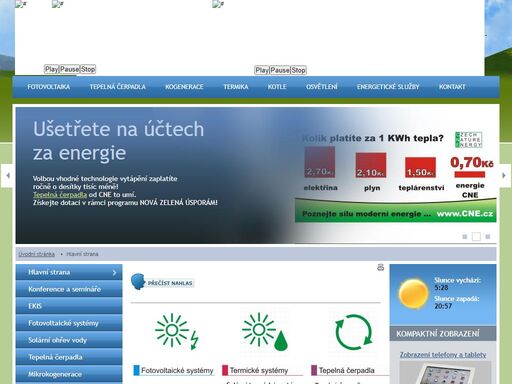Click the right Play button in the header
Image resolution: width=512 pixels, height=384 pixels.
(262, 70)
